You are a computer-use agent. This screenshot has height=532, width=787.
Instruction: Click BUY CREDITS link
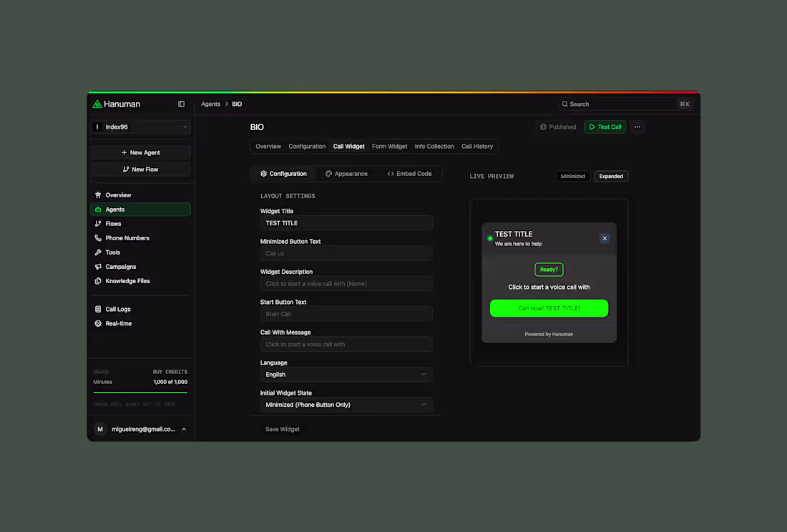pos(170,372)
